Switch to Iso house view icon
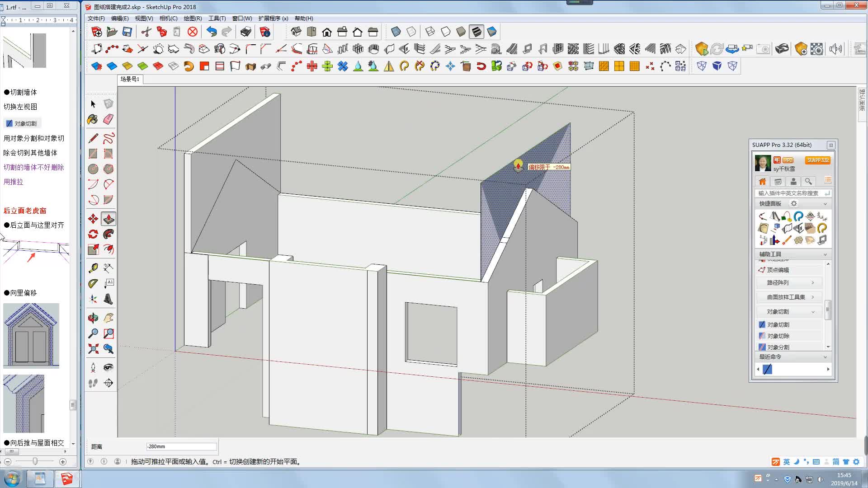The image size is (868, 488). pos(296,32)
